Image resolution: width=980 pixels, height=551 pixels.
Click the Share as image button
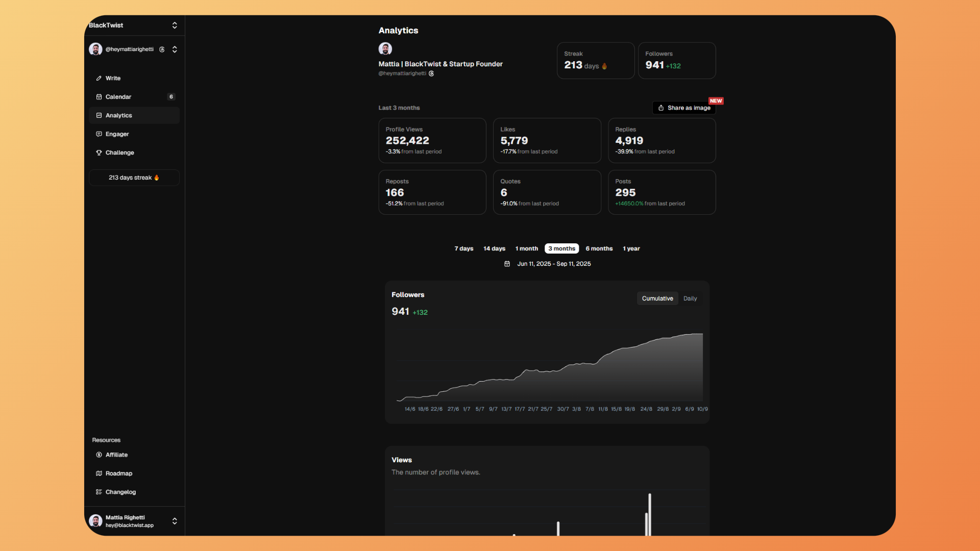coord(684,108)
